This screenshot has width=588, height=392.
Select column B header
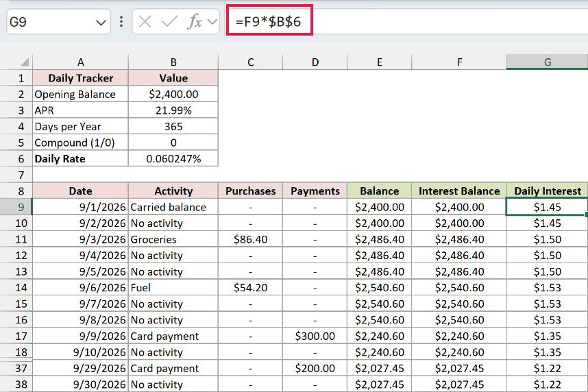coord(173,62)
